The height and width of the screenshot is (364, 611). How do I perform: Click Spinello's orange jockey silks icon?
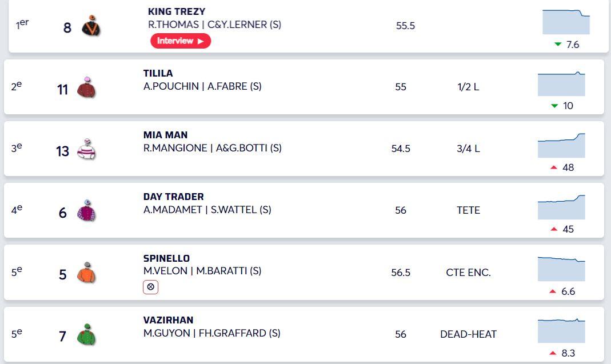click(x=86, y=273)
